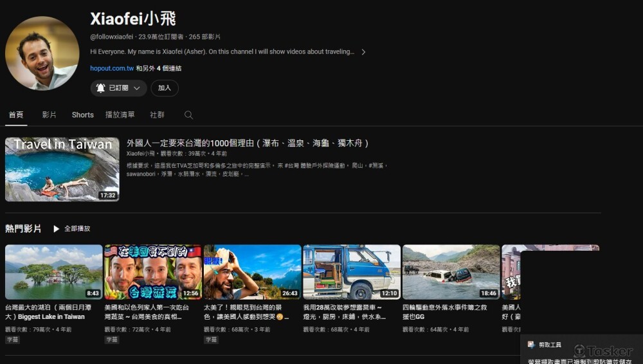Open the 和另外 4 個連結 links text

pos(159,69)
